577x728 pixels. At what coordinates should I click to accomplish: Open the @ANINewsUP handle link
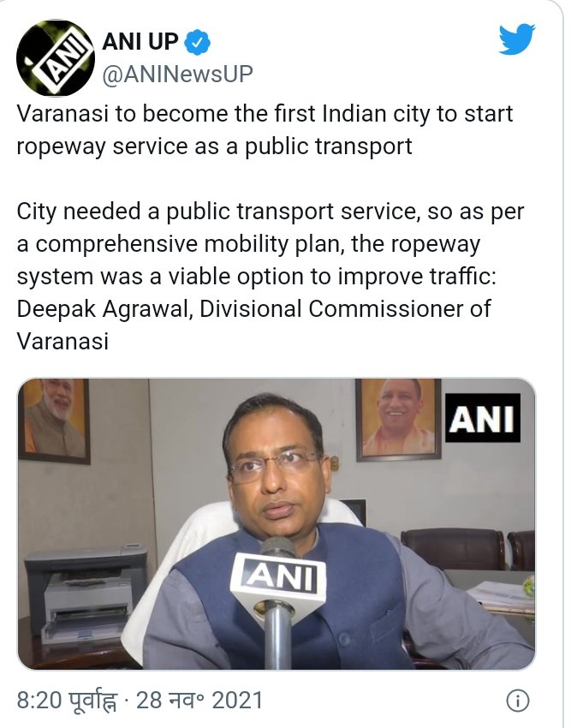tap(177, 75)
